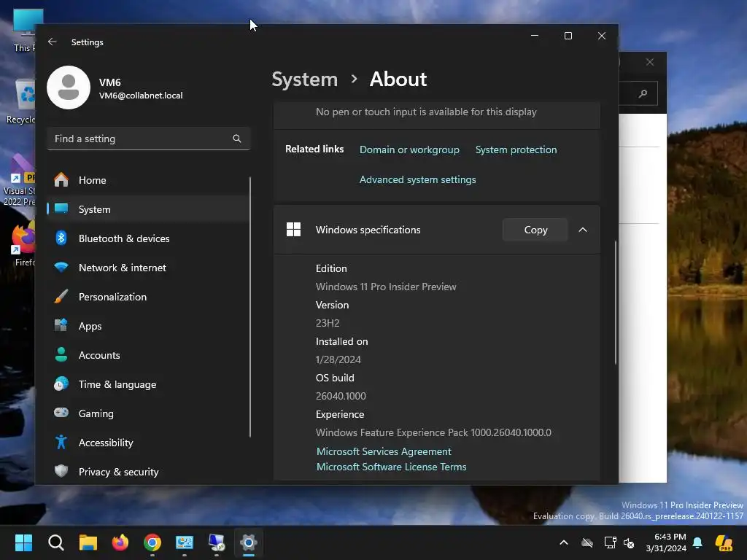Image resolution: width=747 pixels, height=560 pixels.
Task: Select Gaming menu entry
Action: pos(148,413)
